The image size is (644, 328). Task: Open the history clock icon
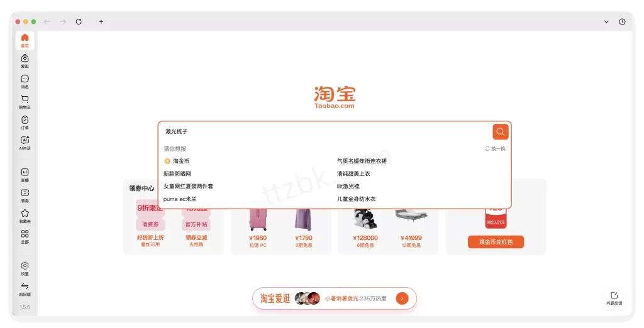point(622,22)
